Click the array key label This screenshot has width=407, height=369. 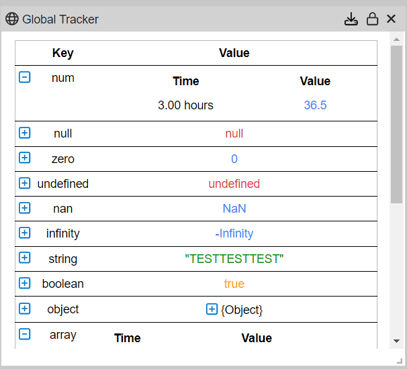coord(63,335)
